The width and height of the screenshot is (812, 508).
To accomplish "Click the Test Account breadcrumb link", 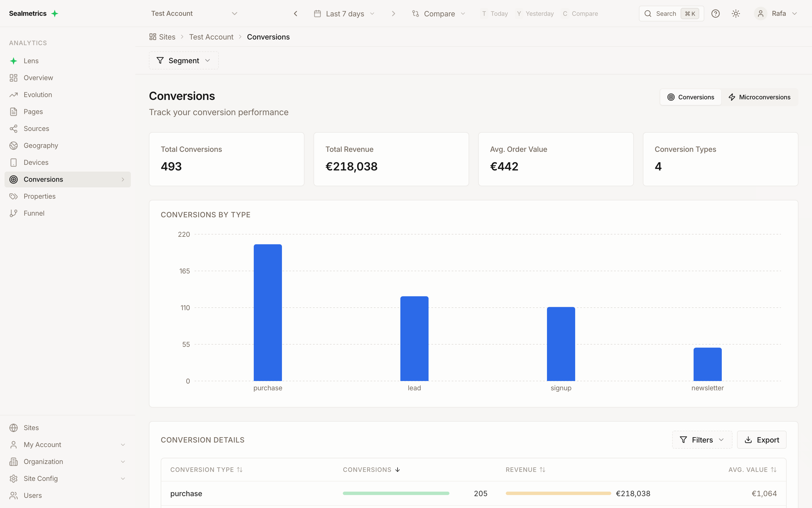I will [211, 37].
